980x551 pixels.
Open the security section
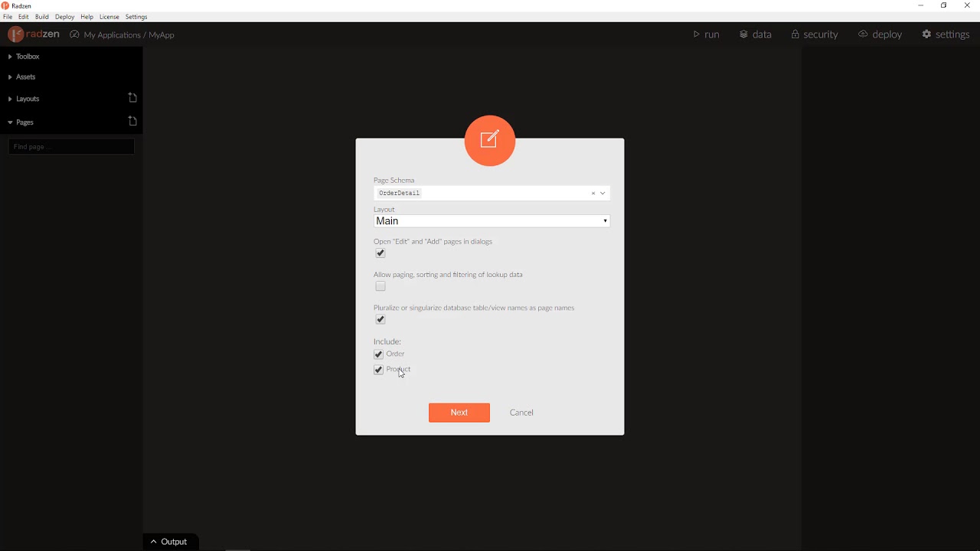pyautogui.click(x=815, y=34)
